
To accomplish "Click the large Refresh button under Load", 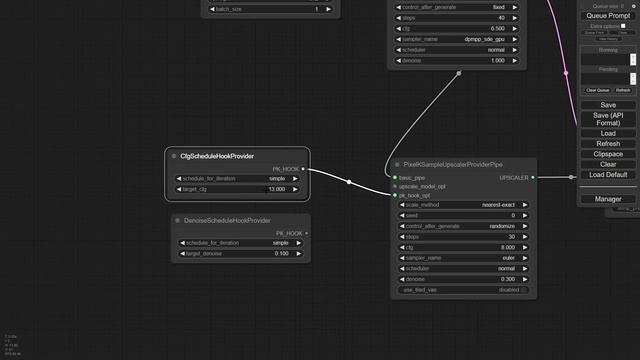I will [x=608, y=144].
